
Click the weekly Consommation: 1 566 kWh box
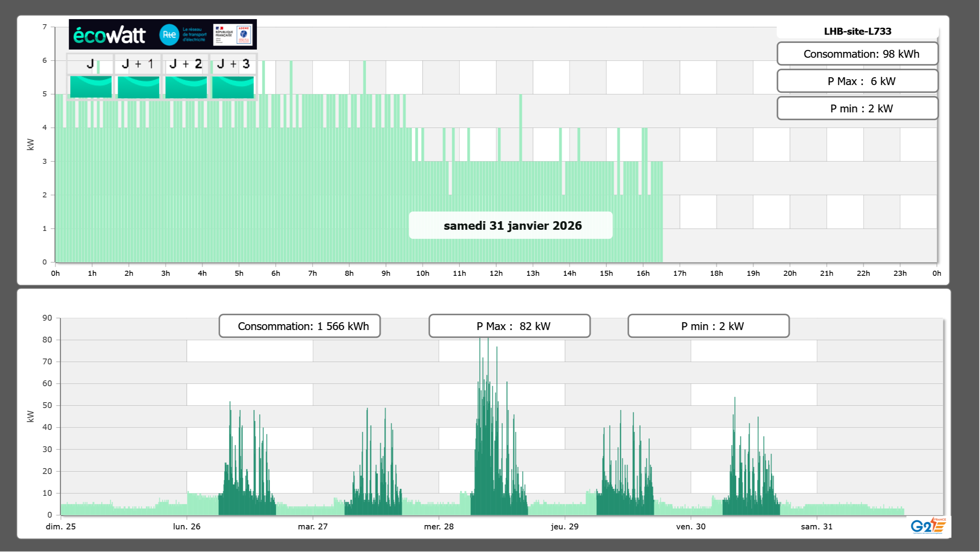point(299,326)
